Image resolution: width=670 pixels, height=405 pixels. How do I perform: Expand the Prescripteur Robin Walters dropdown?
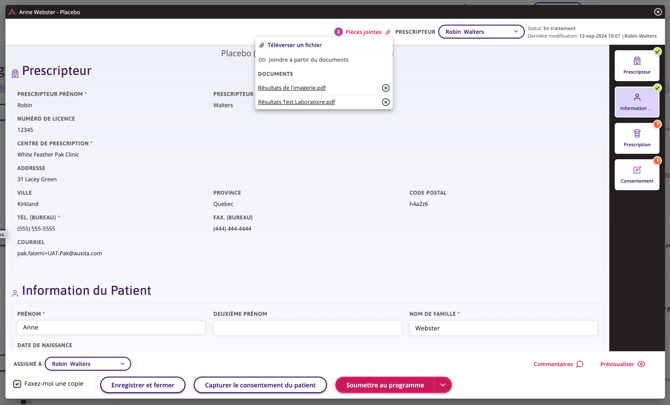click(x=481, y=32)
